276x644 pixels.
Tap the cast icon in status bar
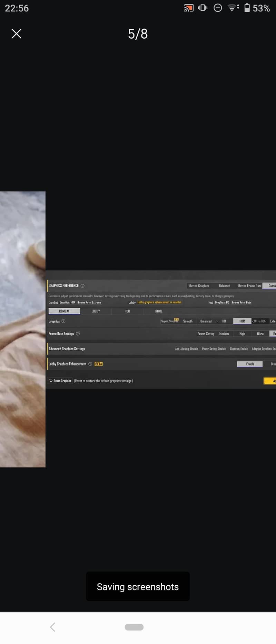point(189,8)
